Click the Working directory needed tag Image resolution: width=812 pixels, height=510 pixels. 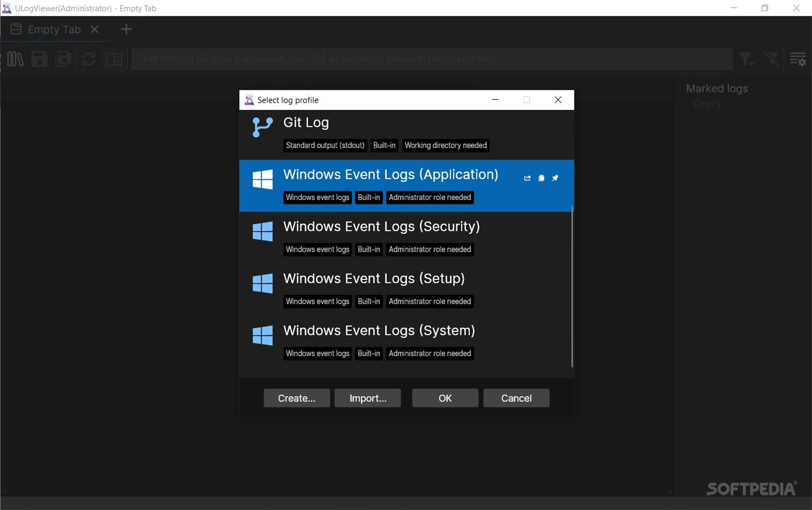446,145
